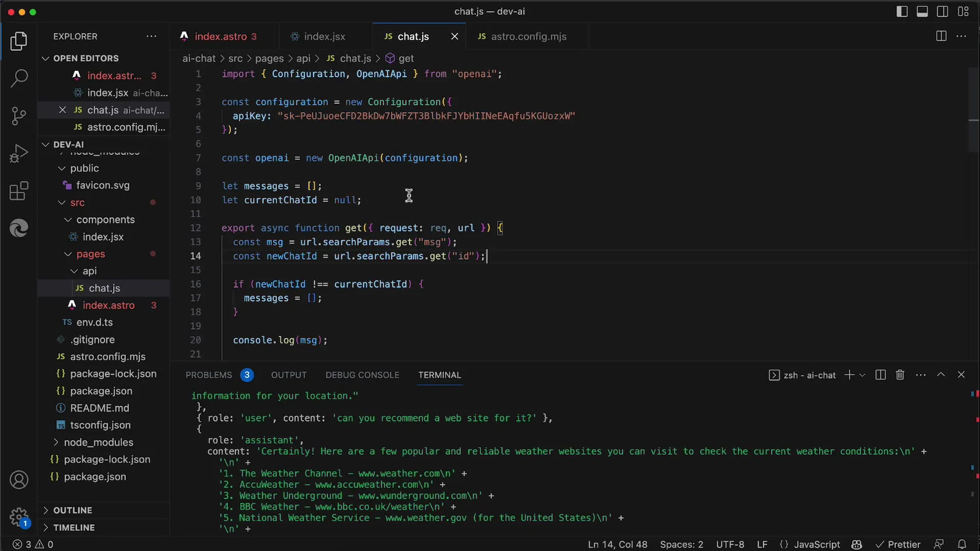Collapse the pages folder
This screenshot has height=551, width=980.
click(103, 254)
